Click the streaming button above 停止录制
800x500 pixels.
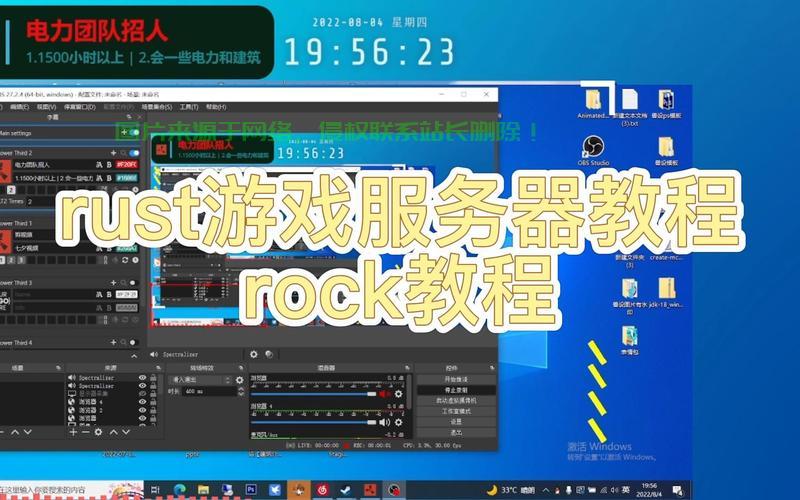point(456,380)
